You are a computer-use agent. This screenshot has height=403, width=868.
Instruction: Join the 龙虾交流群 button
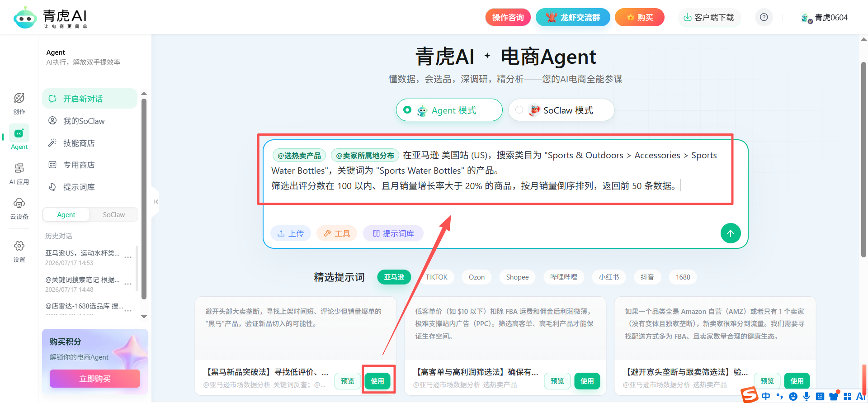(573, 17)
